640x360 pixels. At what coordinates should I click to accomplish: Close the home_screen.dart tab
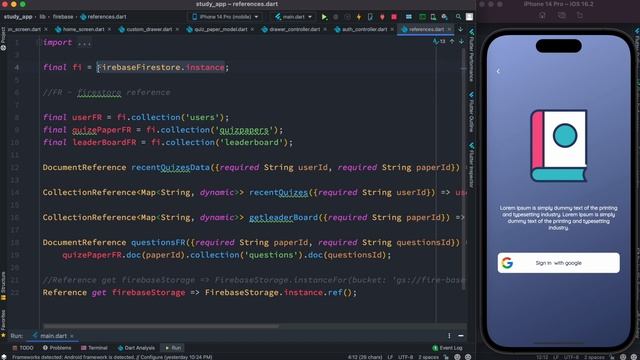109,29
